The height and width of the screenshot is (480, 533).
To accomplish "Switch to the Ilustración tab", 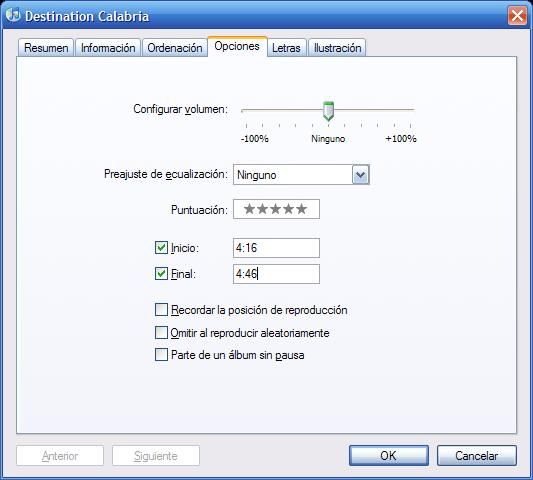I will (337, 48).
